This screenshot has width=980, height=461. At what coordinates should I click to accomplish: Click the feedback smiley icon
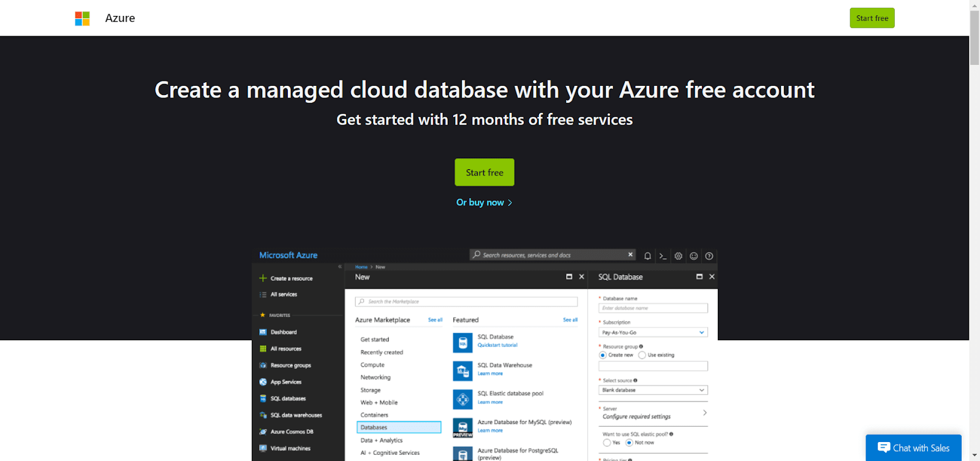tap(693, 256)
